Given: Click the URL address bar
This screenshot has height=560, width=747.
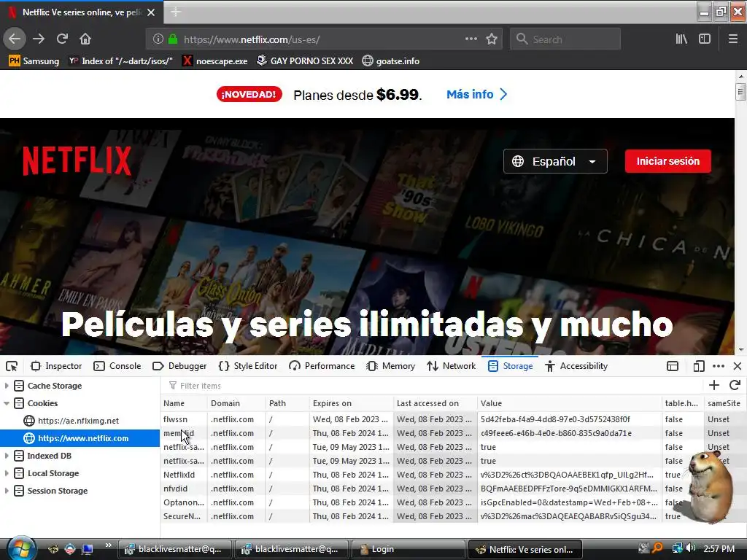Looking at the screenshot, I should (x=322, y=39).
